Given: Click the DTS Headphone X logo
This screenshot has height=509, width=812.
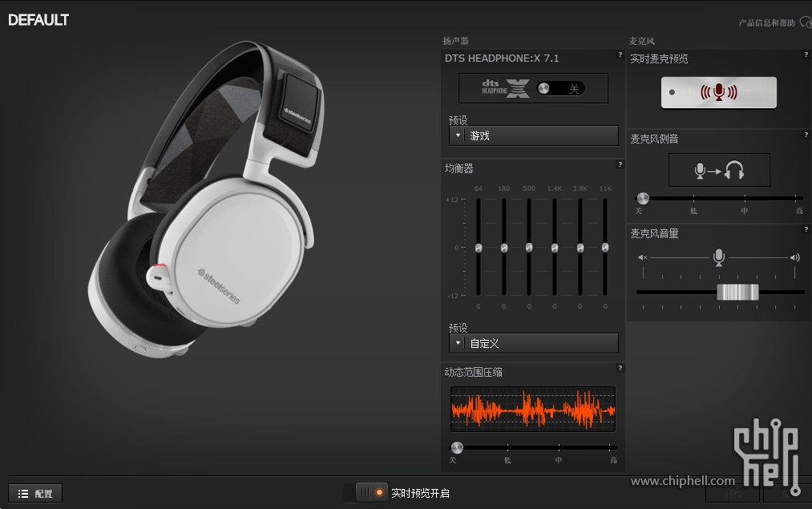Looking at the screenshot, I should coord(506,88).
